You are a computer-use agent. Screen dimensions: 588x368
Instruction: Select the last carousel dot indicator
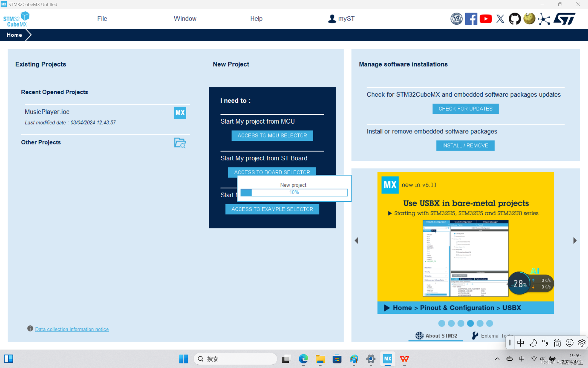click(x=490, y=323)
